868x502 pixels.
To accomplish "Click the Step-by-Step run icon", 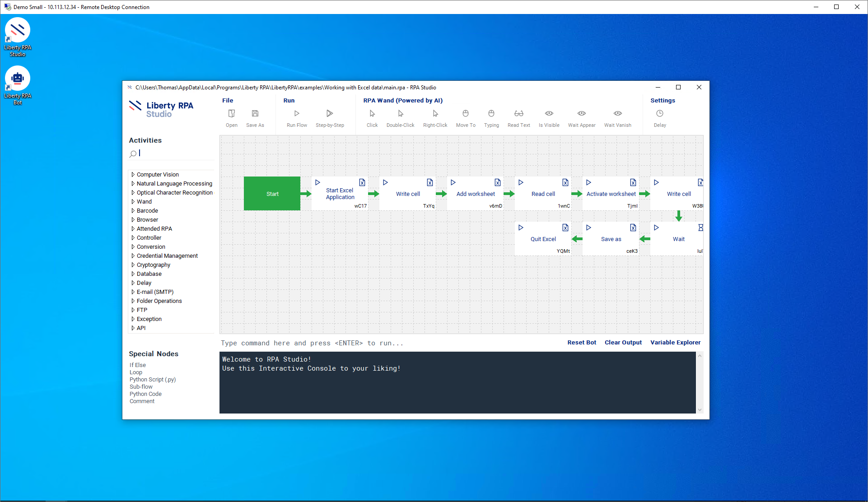I will (x=329, y=114).
